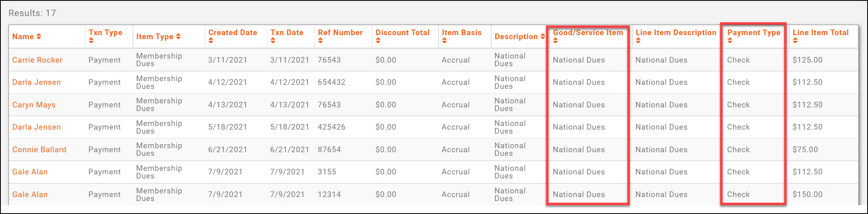
Task: Sort by Item Type arrow icon
Action: click(178, 37)
